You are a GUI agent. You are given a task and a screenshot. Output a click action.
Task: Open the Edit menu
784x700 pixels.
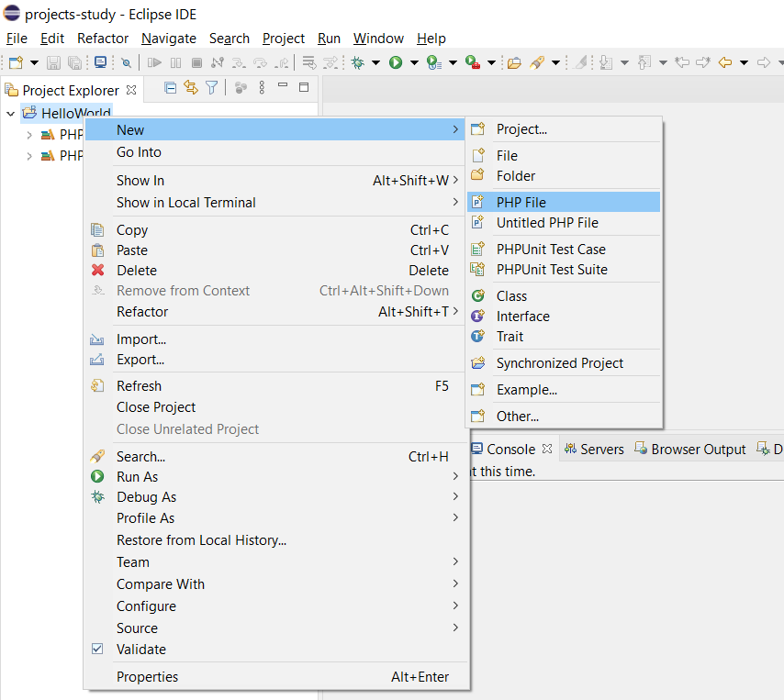click(52, 39)
